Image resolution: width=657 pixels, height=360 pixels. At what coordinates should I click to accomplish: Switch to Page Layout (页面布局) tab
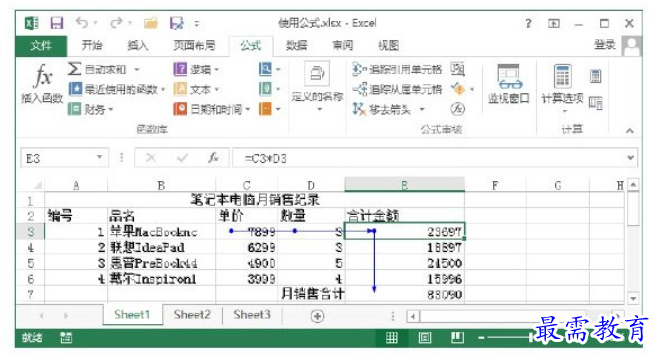coord(194,45)
